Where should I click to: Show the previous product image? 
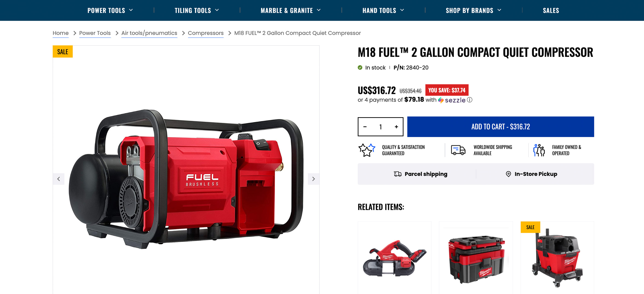pos(58,179)
